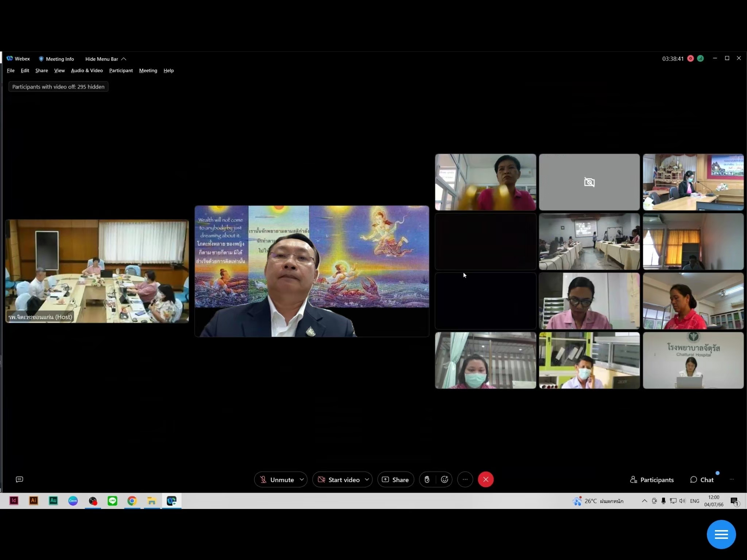Open LINE app from taskbar
This screenshot has height=560, width=747.
[112, 501]
